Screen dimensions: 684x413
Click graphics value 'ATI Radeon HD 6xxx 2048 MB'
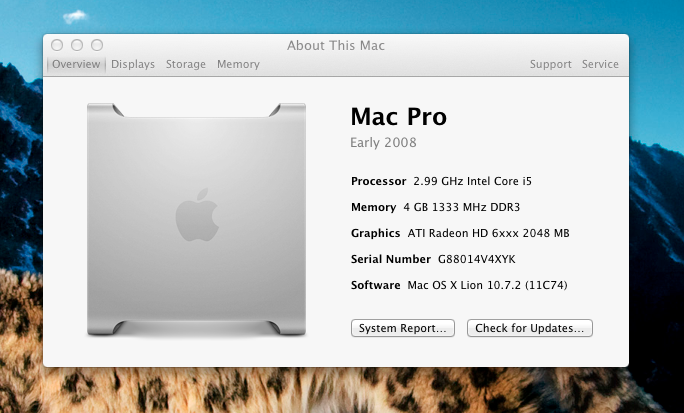click(489, 233)
